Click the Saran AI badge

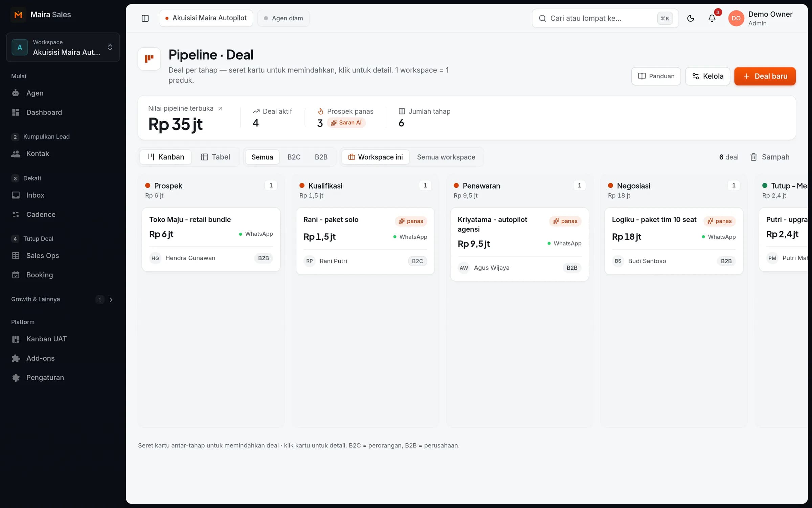[346, 123]
